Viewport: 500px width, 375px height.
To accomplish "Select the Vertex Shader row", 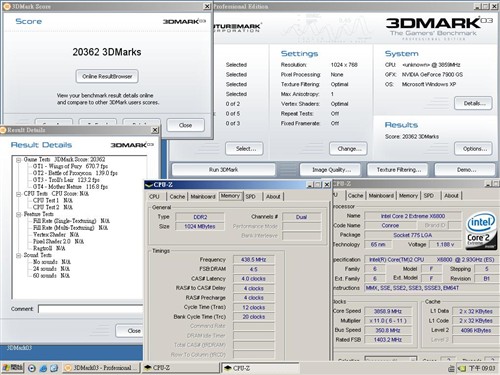I will click(x=56, y=235).
